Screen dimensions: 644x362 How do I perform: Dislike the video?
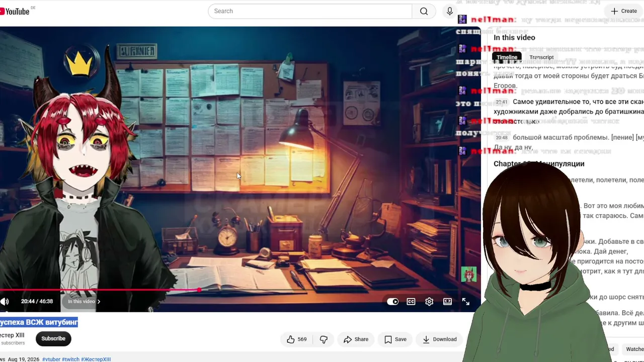(x=324, y=339)
